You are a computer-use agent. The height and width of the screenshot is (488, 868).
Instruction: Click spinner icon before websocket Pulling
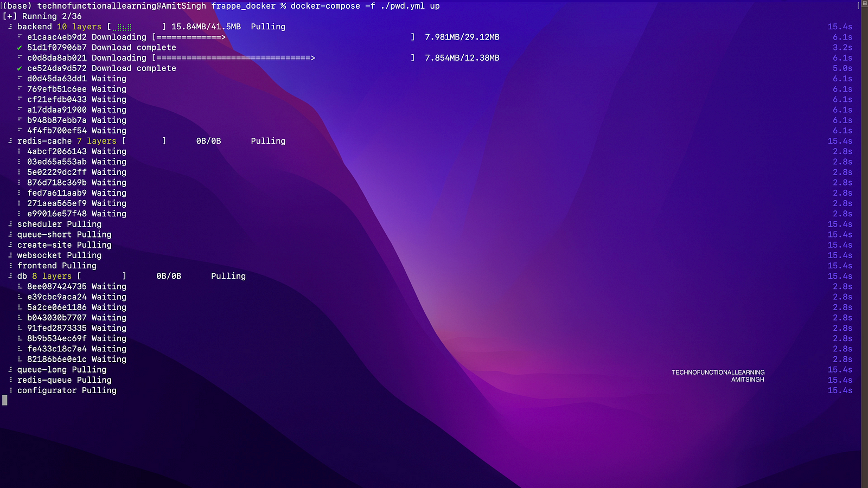coord(10,255)
